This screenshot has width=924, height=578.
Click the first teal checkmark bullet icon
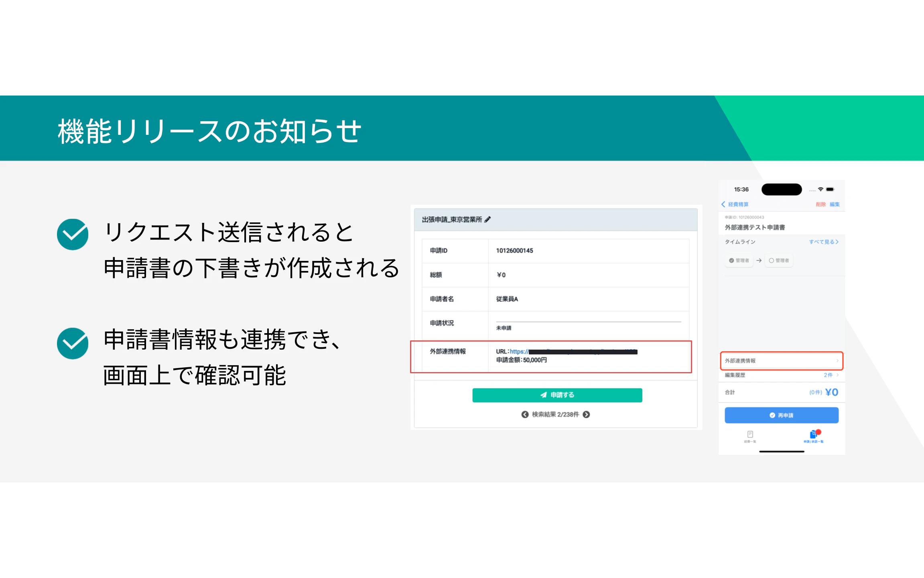[73, 234]
